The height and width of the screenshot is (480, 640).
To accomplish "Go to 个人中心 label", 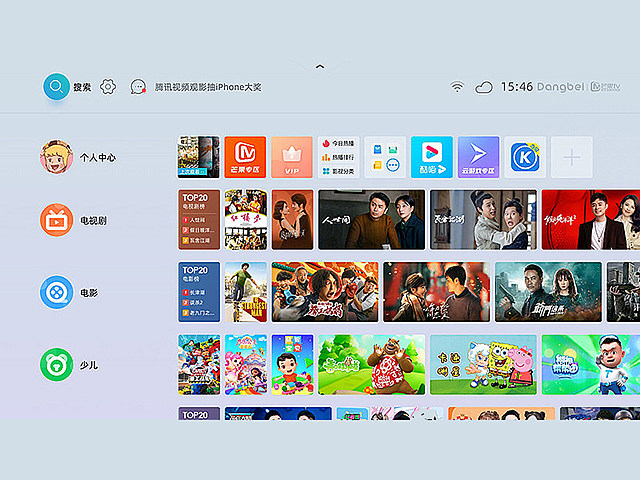I will click(98, 158).
